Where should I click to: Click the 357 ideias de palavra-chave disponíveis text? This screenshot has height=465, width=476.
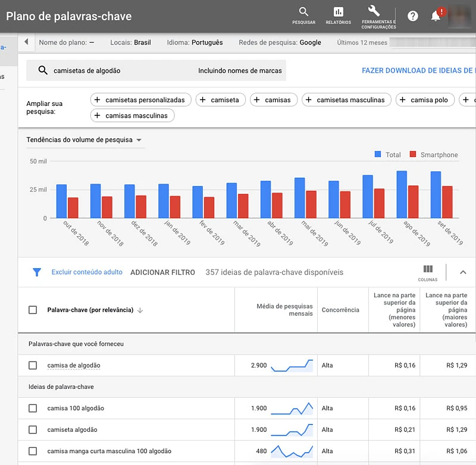pos(274,272)
